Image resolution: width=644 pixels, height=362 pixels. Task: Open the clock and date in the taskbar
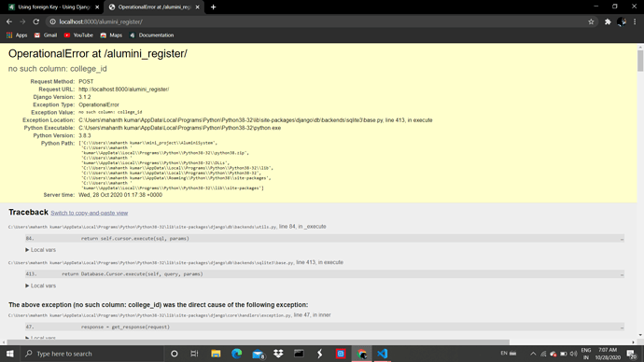click(608, 354)
